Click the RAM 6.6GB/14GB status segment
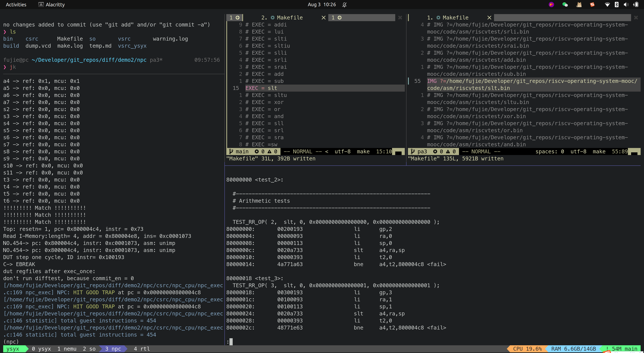 [x=574, y=349]
